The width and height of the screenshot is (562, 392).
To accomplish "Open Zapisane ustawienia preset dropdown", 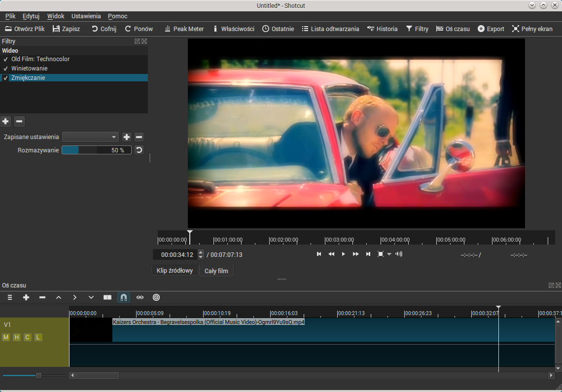I will click(x=90, y=137).
